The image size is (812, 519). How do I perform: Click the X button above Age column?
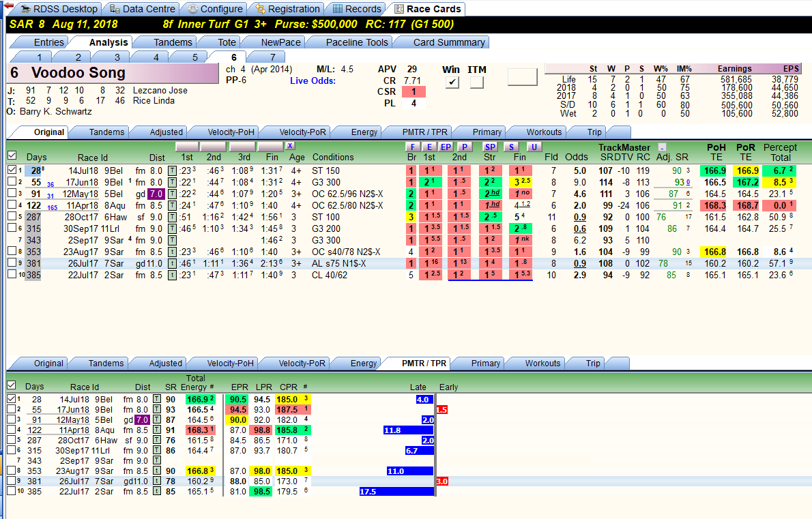tap(290, 147)
